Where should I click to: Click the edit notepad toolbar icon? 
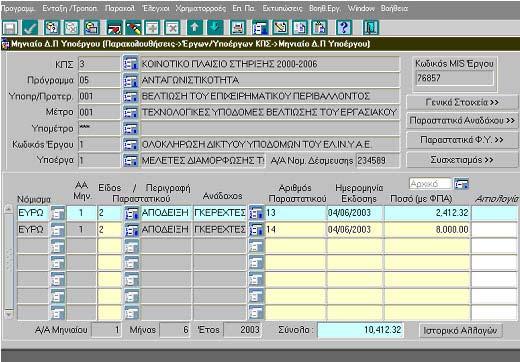pos(280,28)
